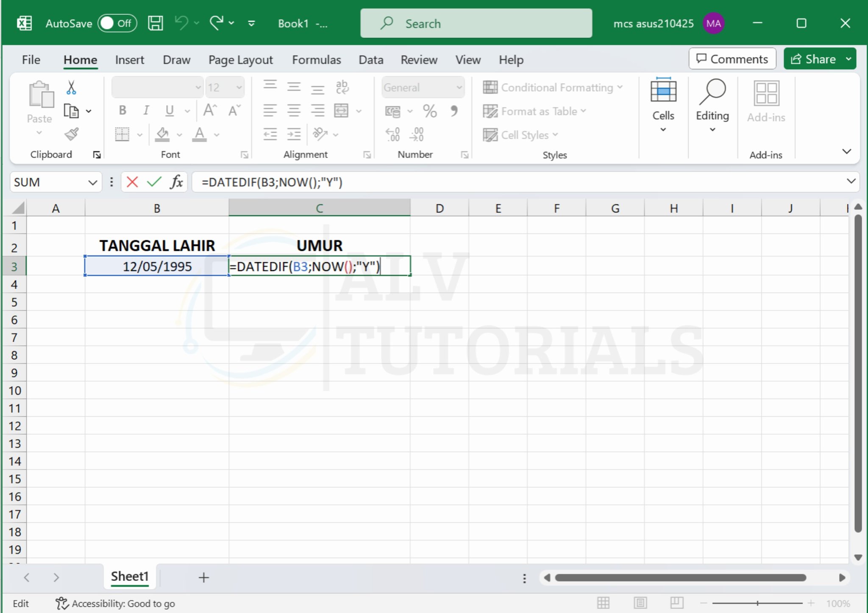Open the Font Size dropdown
The height and width of the screenshot is (613, 868).
pos(239,87)
